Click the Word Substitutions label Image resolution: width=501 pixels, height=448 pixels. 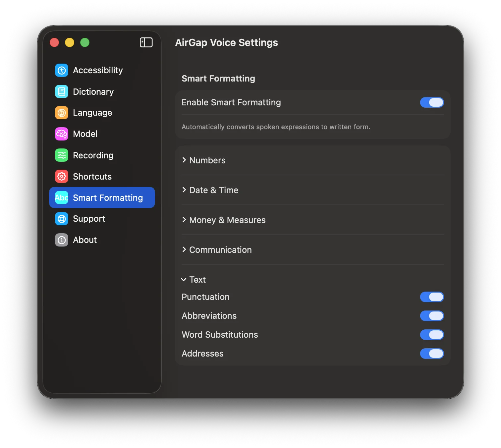(220, 335)
